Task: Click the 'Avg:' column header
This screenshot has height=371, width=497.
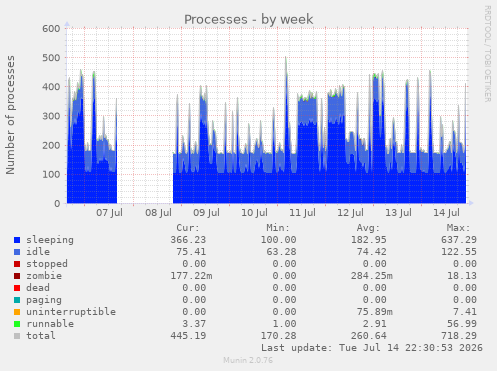Action: pos(368,228)
